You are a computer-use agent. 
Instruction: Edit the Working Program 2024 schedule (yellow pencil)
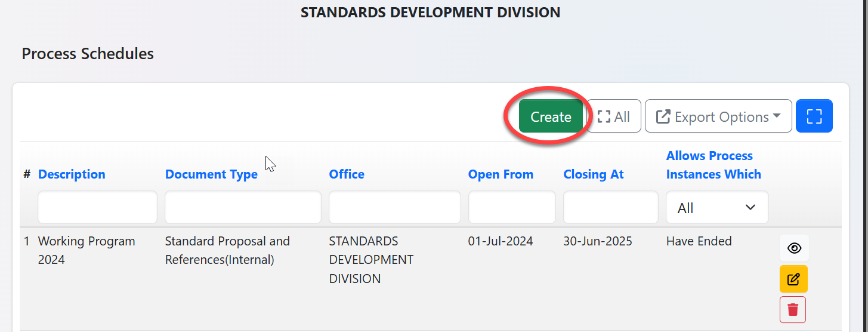tap(793, 279)
